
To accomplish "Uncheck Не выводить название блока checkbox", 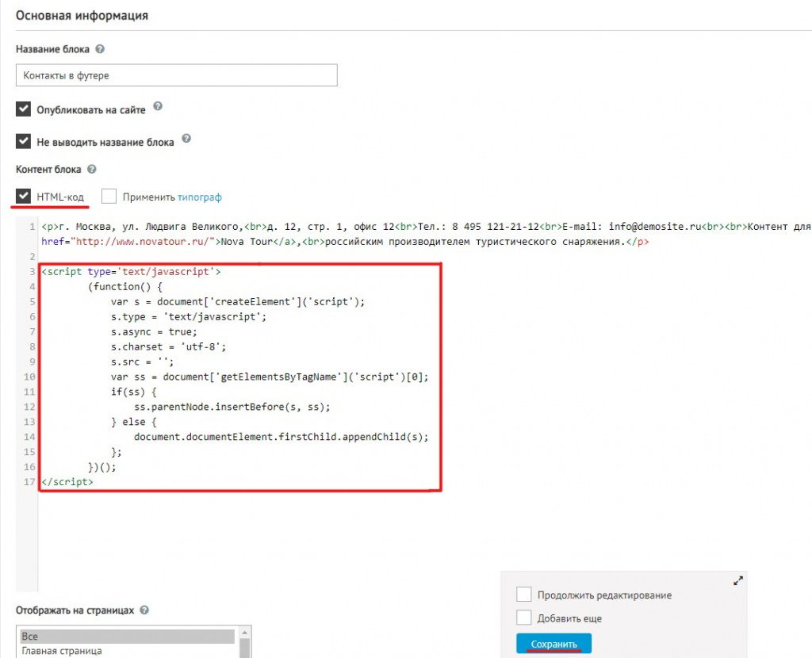I will click(23, 141).
